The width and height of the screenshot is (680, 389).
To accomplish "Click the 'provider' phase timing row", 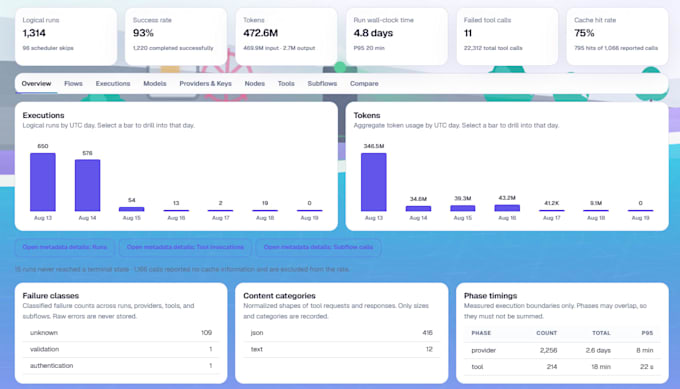I will click(x=562, y=350).
